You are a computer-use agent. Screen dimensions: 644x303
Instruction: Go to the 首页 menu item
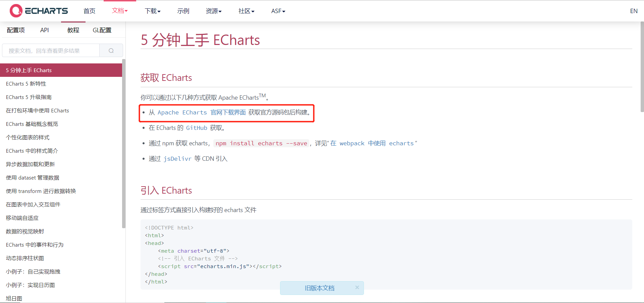point(89,11)
